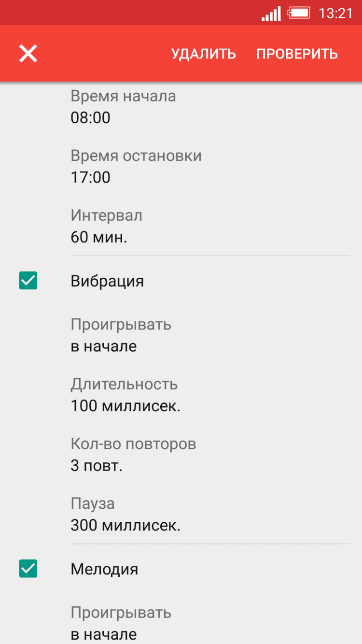362x644 pixels.
Task: Tap the 08:00 start time value
Action: point(90,117)
